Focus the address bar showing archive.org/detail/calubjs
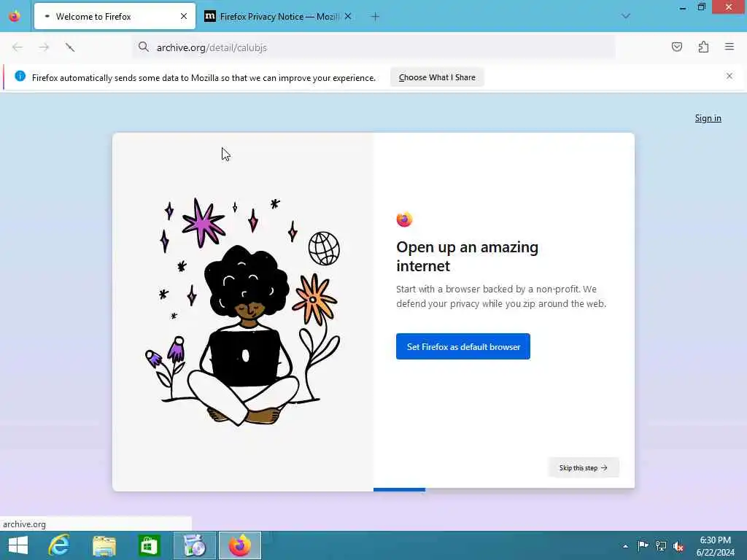This screenshot has height=560, width=747. pos(374,47)
